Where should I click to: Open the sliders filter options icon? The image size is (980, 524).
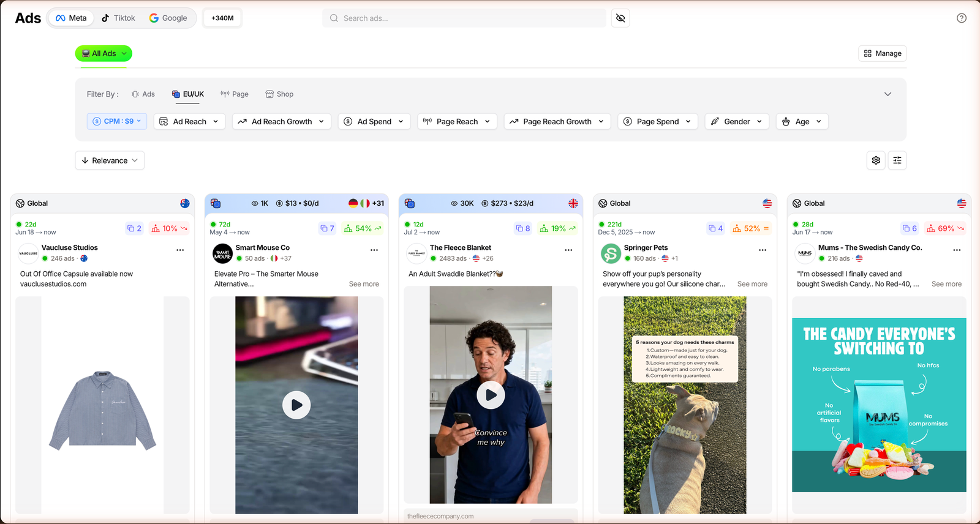click(x=897, y=160)
